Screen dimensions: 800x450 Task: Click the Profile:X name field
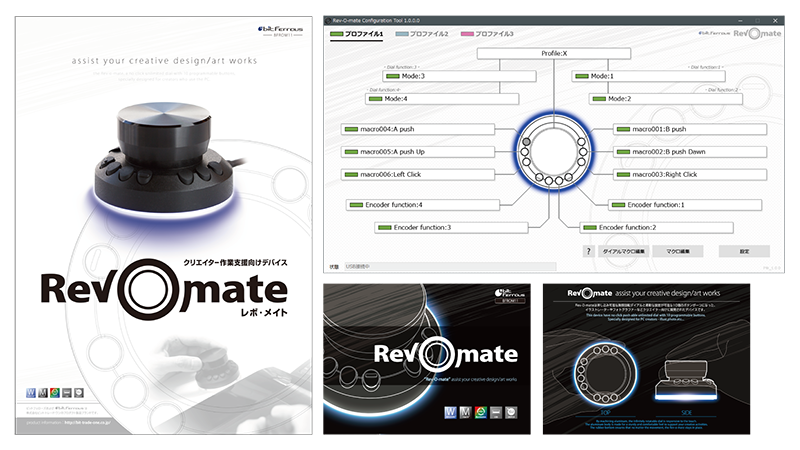(554, 54)
